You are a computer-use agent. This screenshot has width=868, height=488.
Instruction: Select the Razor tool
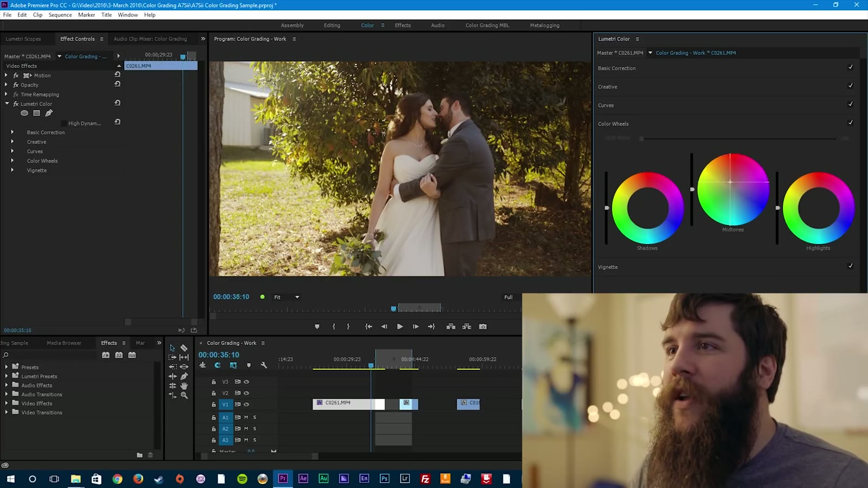pos(184,348)
